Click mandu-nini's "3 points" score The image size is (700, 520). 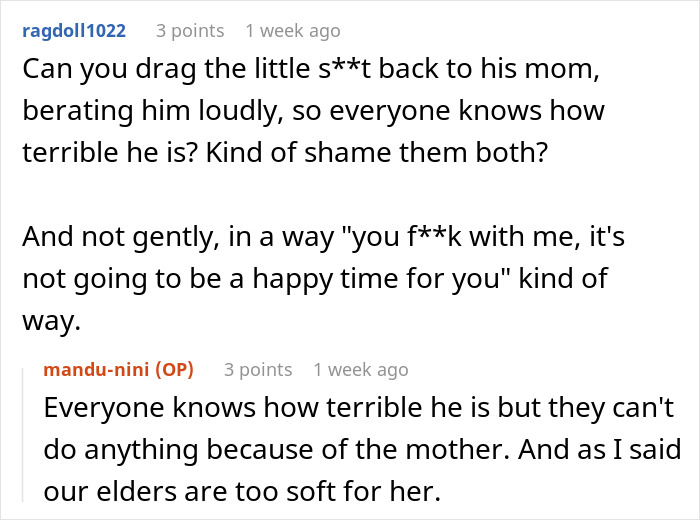point(258,370)
